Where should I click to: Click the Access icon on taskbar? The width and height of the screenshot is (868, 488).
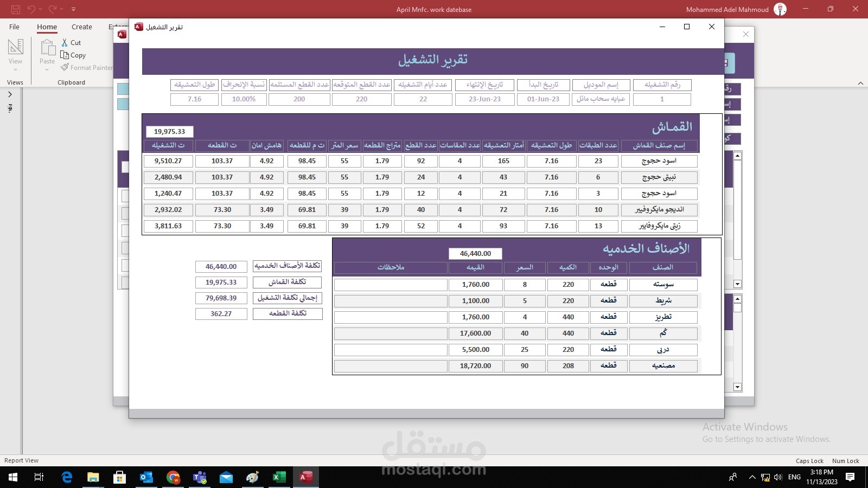pyautogui.click(x=306, y=477)
